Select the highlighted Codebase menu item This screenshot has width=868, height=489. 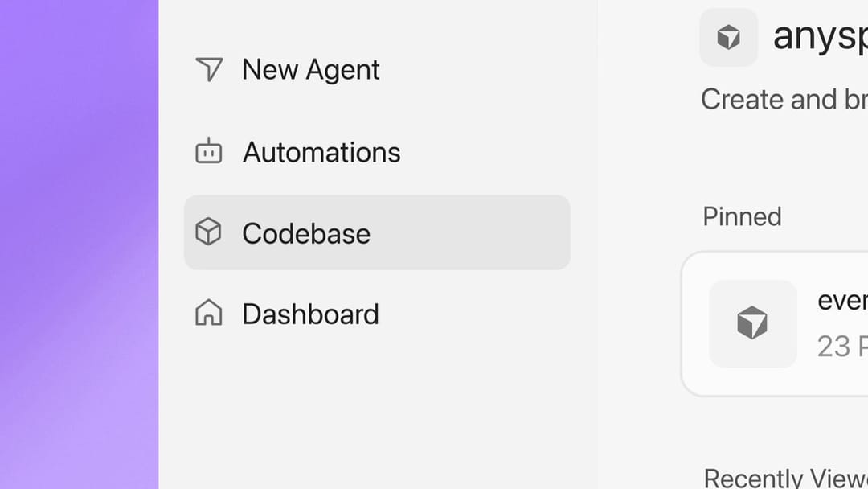pyautogui.click(x=377, y=232)
